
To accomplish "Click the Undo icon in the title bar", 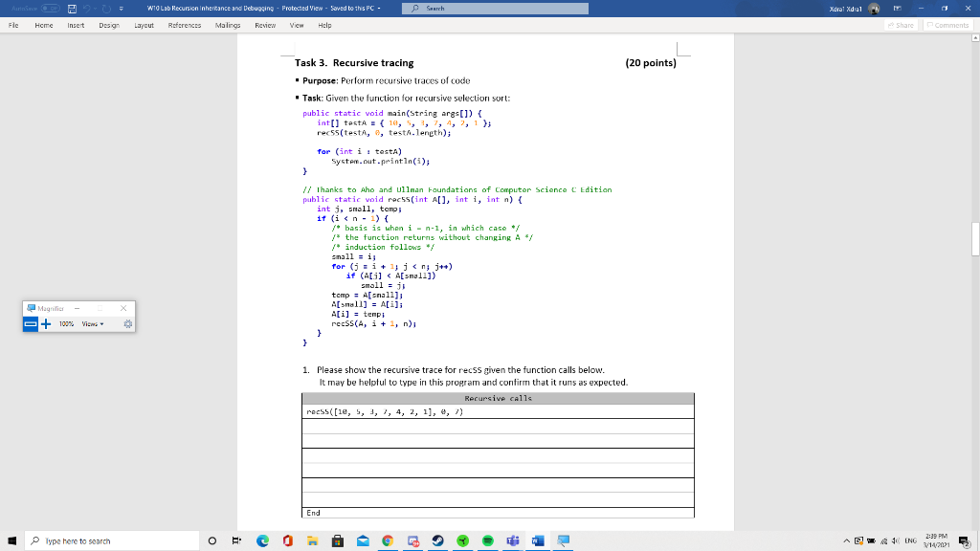I will coord(86,9).
